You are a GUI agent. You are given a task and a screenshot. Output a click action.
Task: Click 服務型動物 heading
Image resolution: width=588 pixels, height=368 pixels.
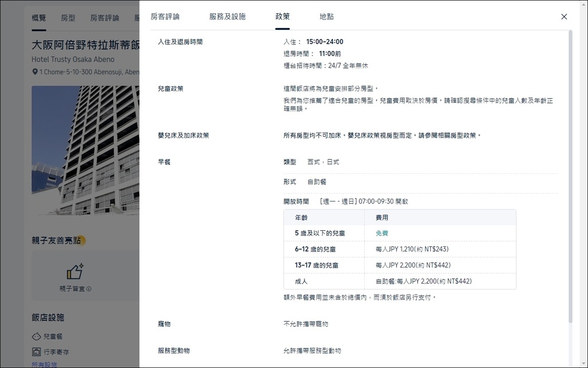173,351
